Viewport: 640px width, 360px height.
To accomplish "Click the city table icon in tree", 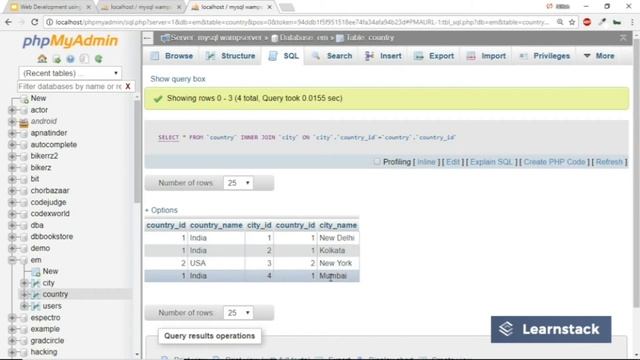I will pos(36,283).
